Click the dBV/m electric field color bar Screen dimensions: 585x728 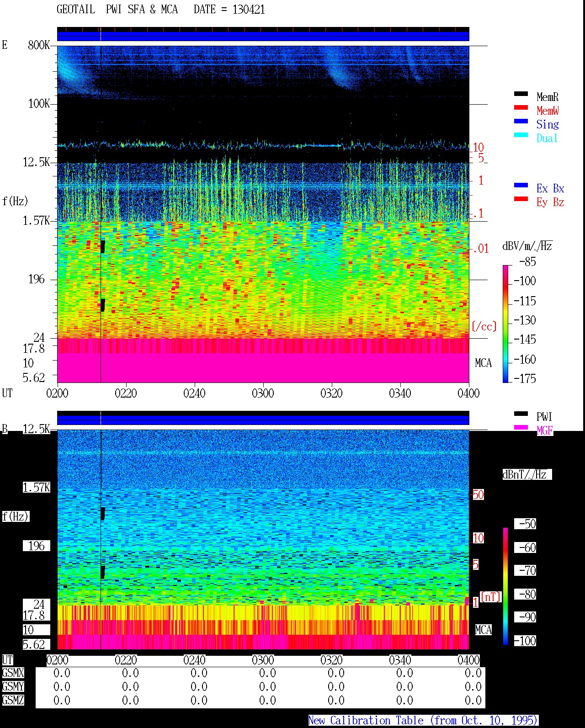[505, 324]
